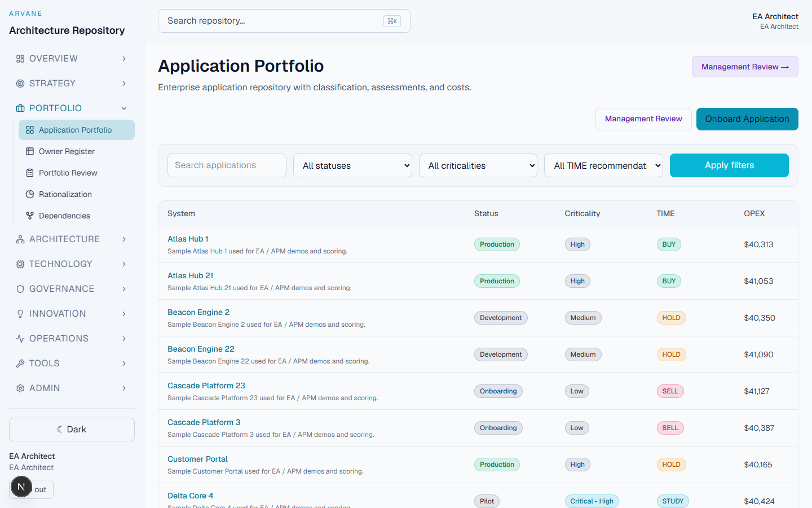Open the All criticalities dropdown
Viewport: 812px width, 508px height.
(478, 165)
